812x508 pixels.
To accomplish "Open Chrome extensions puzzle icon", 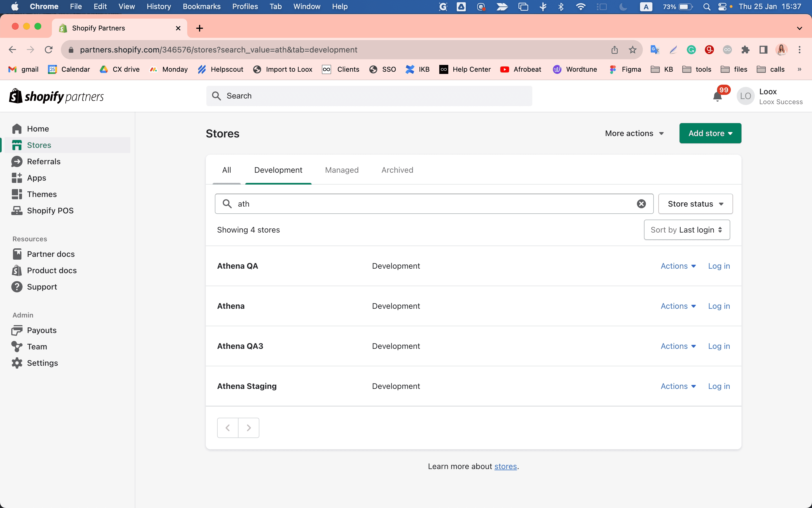I will [x=745, y=50].
